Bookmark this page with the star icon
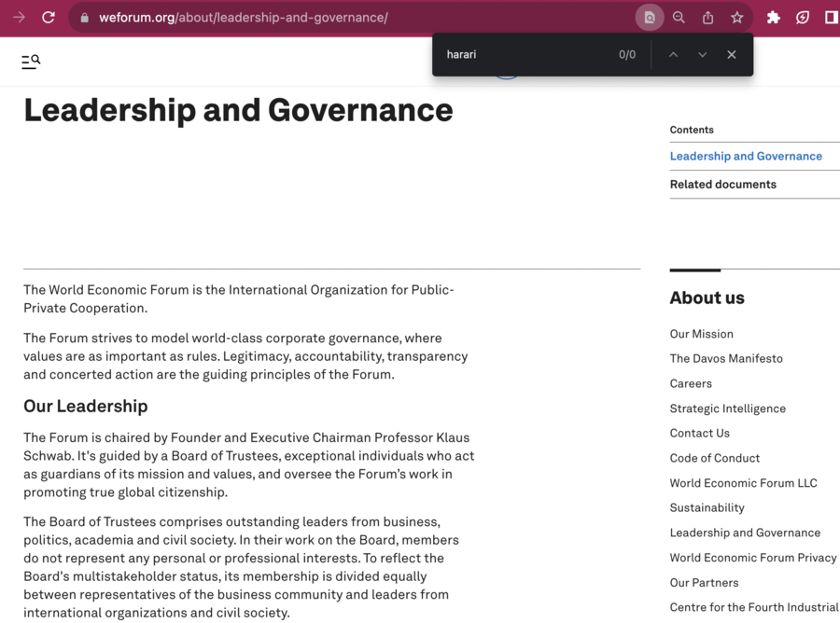This screenshot has height=623, width=840. [736, 18]
